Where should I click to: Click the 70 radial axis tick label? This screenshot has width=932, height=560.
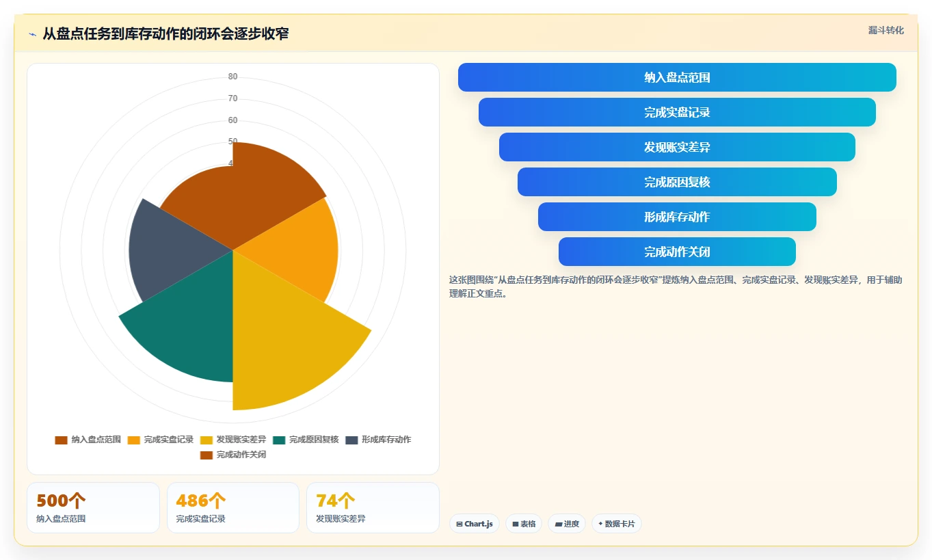(233, 98)
